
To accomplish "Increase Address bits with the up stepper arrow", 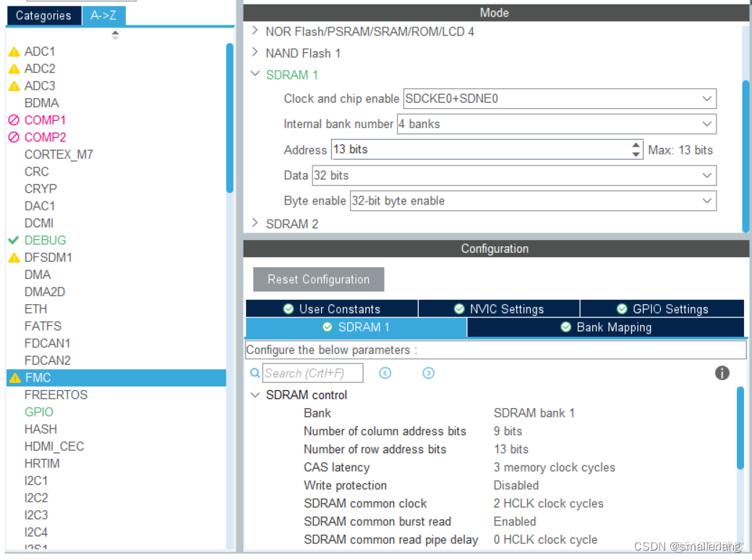I will pyautogui.click(x=635, y=145).
